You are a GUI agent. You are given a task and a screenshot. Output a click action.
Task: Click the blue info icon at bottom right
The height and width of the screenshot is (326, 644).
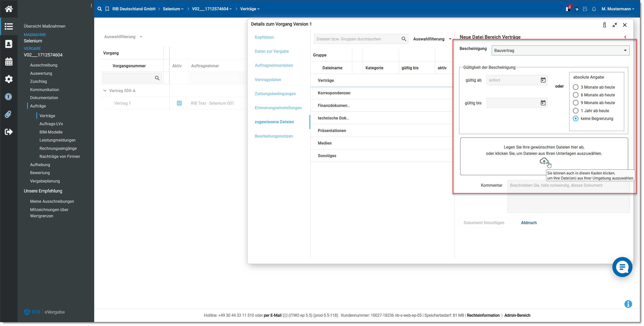(628, 304)
